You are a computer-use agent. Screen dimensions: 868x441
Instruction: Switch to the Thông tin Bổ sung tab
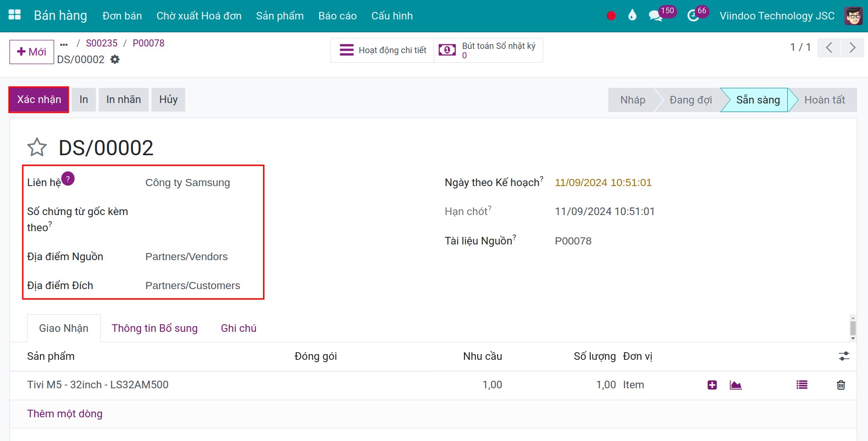click(x=154, y=328)
